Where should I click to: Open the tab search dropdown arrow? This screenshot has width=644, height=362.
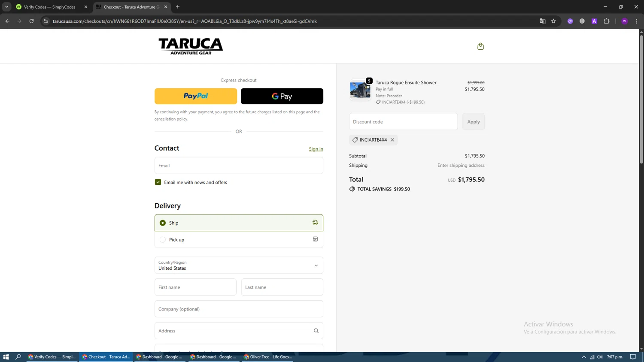click(6, 7)
